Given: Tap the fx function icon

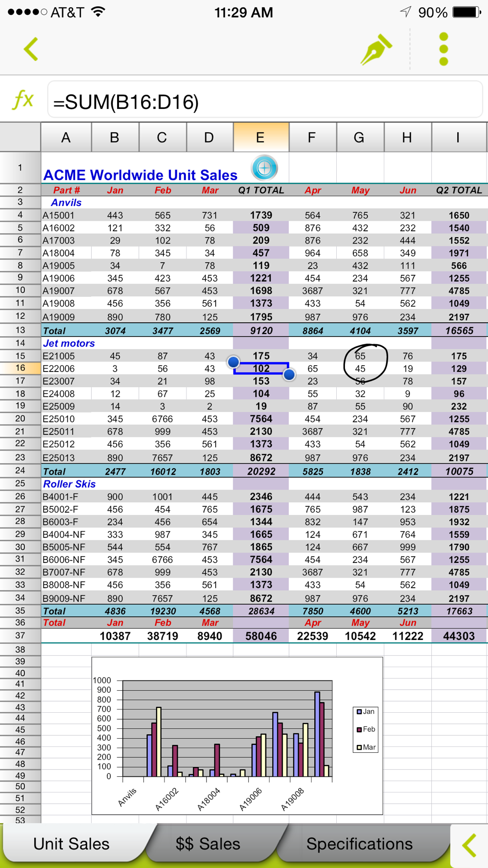Looking at the screenshot, I should point(23,100).
